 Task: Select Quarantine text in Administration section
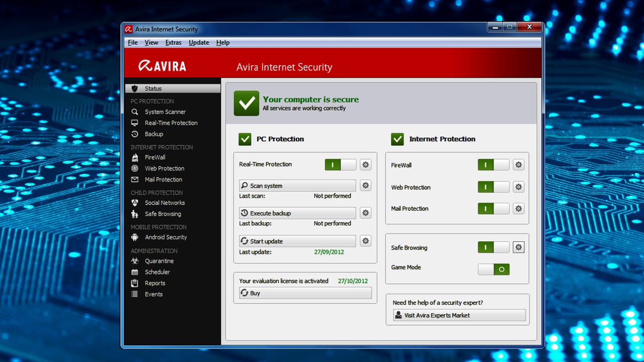159,261
